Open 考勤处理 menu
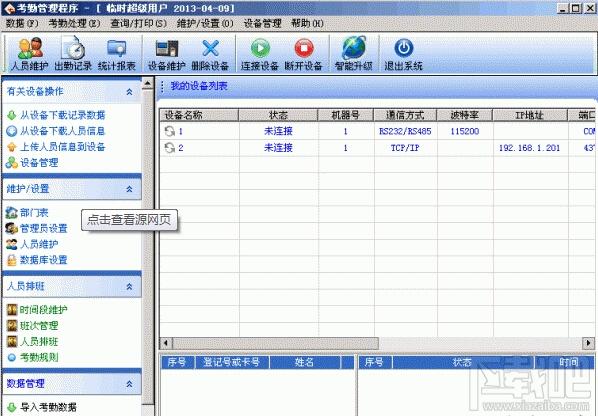Screen dimensions: 598x416 tap(74, 24)
